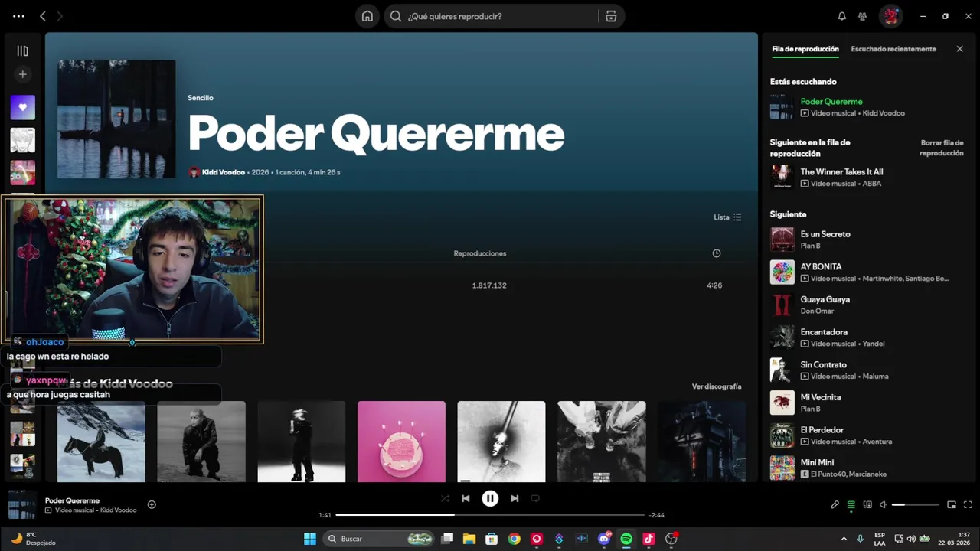Click the plus create playlist icon

point(22,74)
